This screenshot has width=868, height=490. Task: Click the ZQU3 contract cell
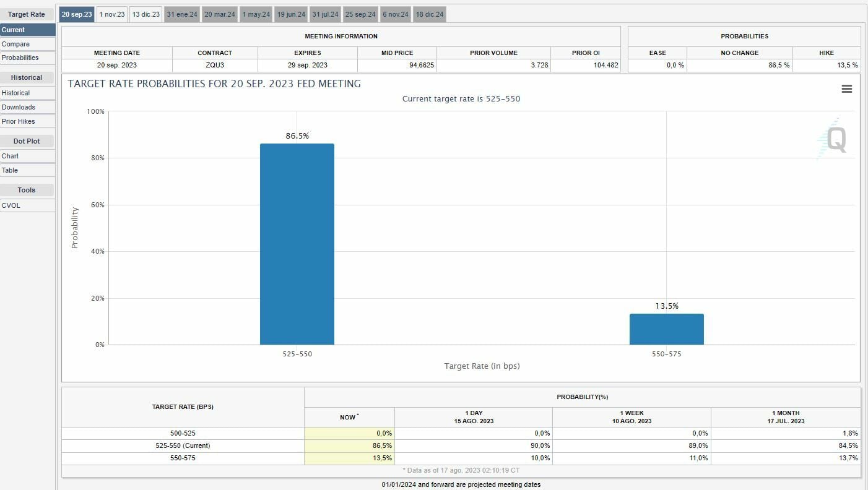tap(215, 65)
